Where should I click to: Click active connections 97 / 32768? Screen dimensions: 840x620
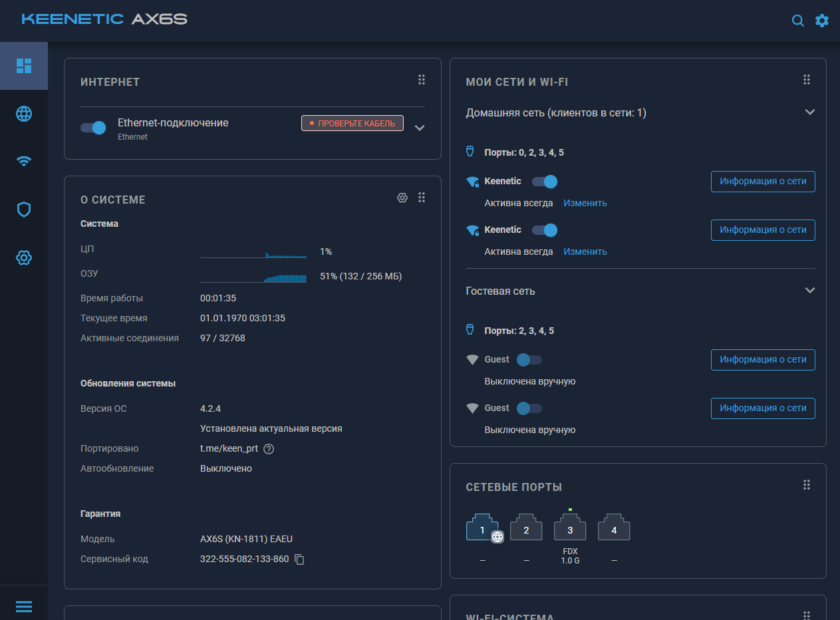tap(223, 339)
